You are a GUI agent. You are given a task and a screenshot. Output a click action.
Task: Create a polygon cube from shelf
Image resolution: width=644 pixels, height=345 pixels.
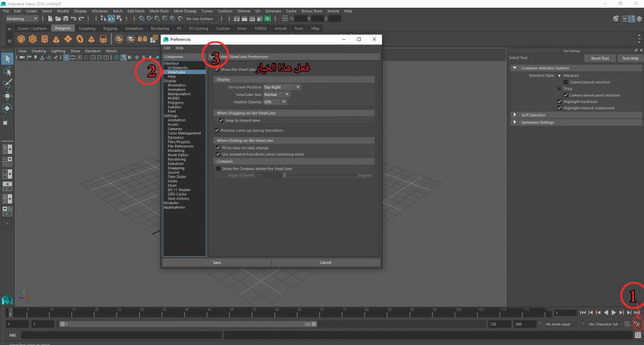(x=33, y=39)
